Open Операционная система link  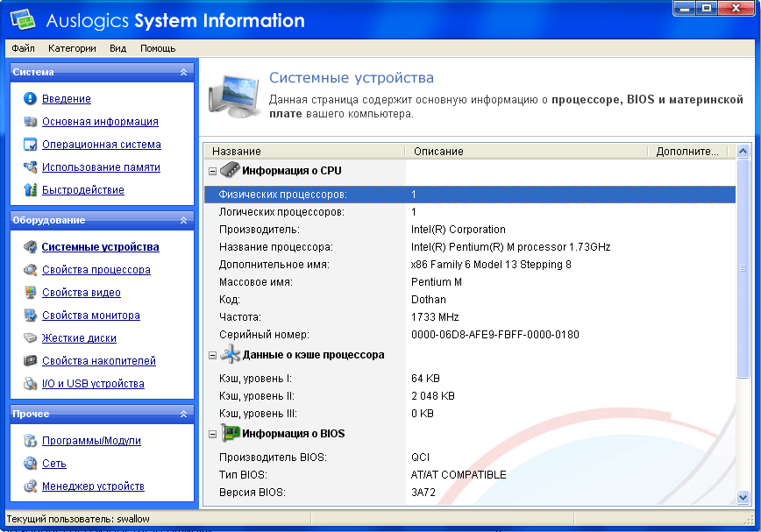pyautogui.click(x=102, y=144)
